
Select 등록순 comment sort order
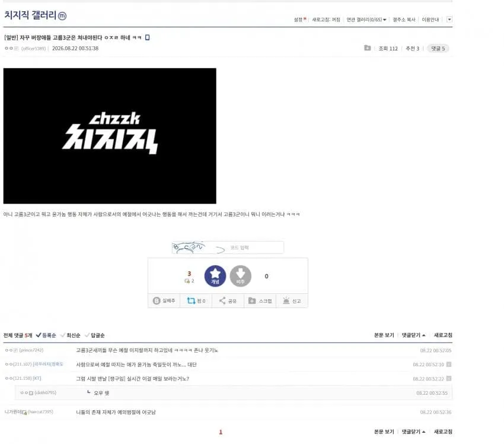(x=46, y=335)
